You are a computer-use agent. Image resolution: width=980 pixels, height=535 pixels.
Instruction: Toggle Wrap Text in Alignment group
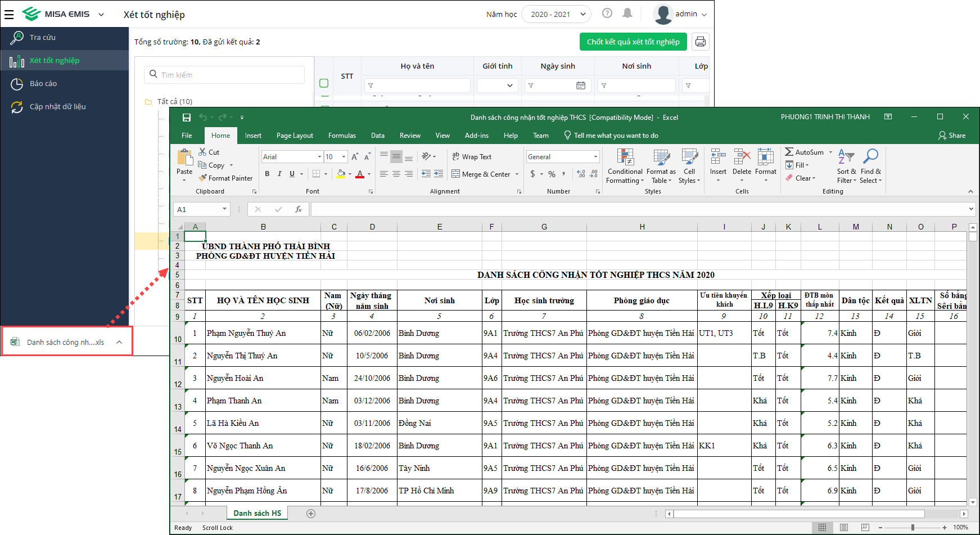click(x=472, y=157)
